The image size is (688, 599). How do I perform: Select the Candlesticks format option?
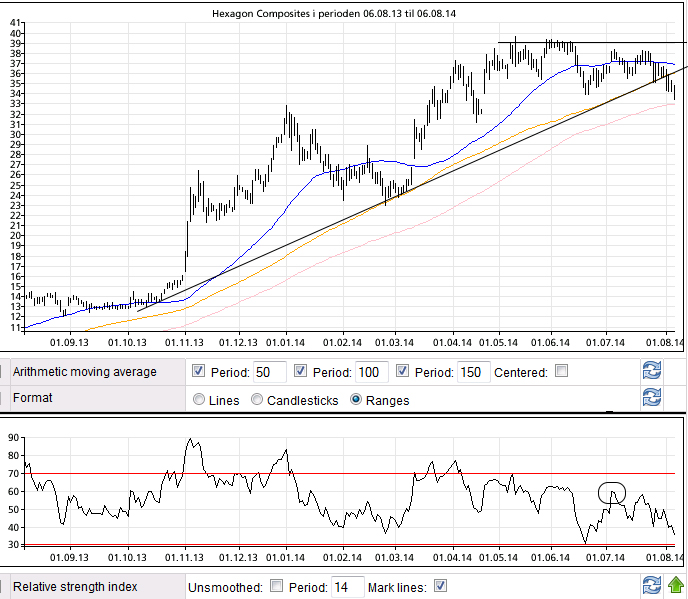(257, 400)
